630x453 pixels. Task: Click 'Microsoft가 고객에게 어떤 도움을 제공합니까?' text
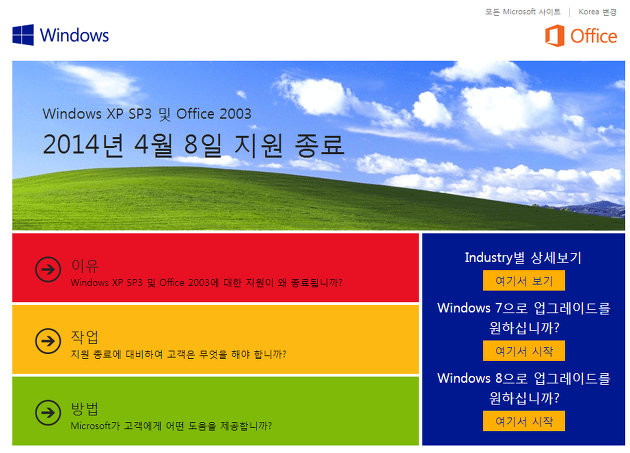click(171, 426)
